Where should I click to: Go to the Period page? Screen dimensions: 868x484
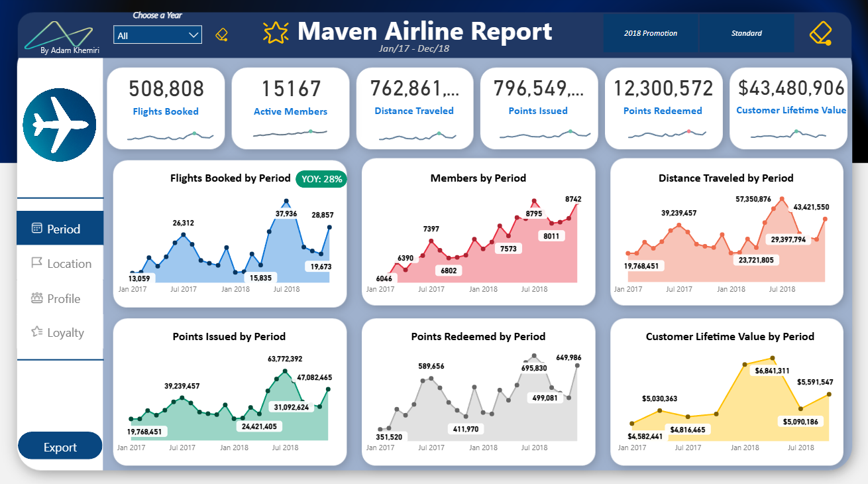[60, 229]
